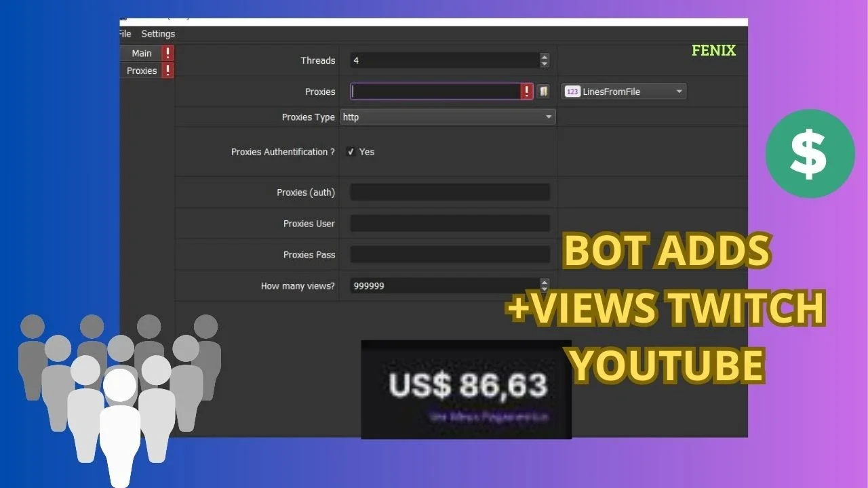The image size is (868, 488).
Task: Open the File menu
Action: 125,34
